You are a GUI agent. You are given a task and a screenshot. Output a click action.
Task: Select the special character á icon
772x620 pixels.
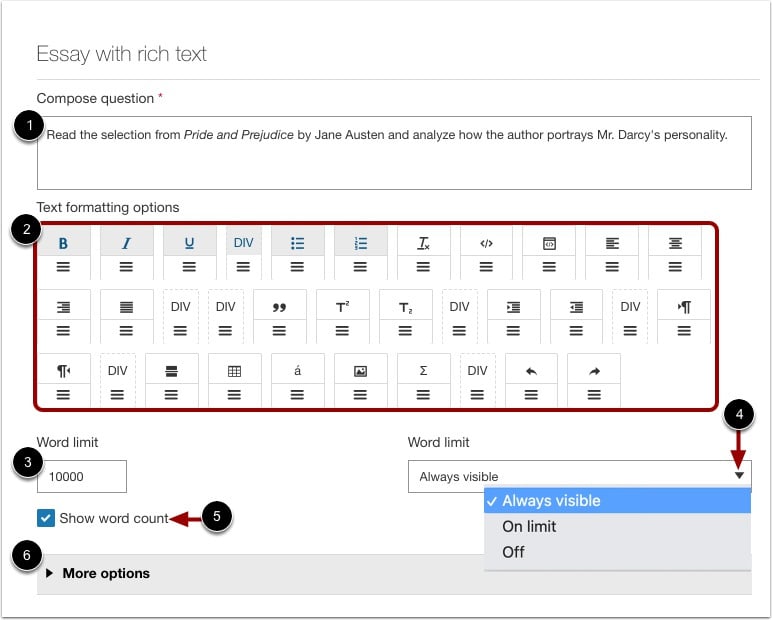[297, 370]
